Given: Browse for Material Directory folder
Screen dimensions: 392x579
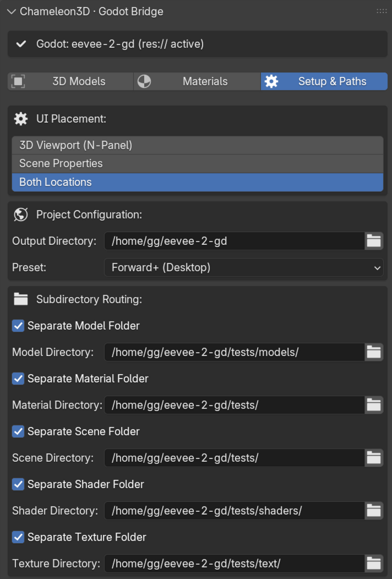Looking at the screenshot, I should [x=374, y=405].
